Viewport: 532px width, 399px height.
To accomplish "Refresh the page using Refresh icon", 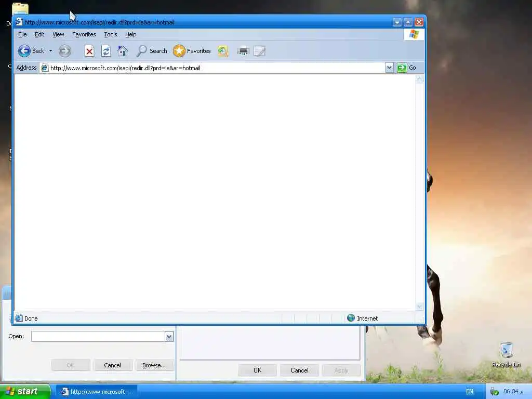I will 106,51.
